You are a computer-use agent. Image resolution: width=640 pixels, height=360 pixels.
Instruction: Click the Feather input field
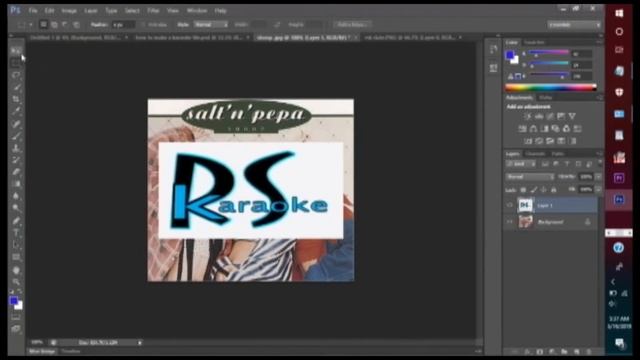[123, 25]
